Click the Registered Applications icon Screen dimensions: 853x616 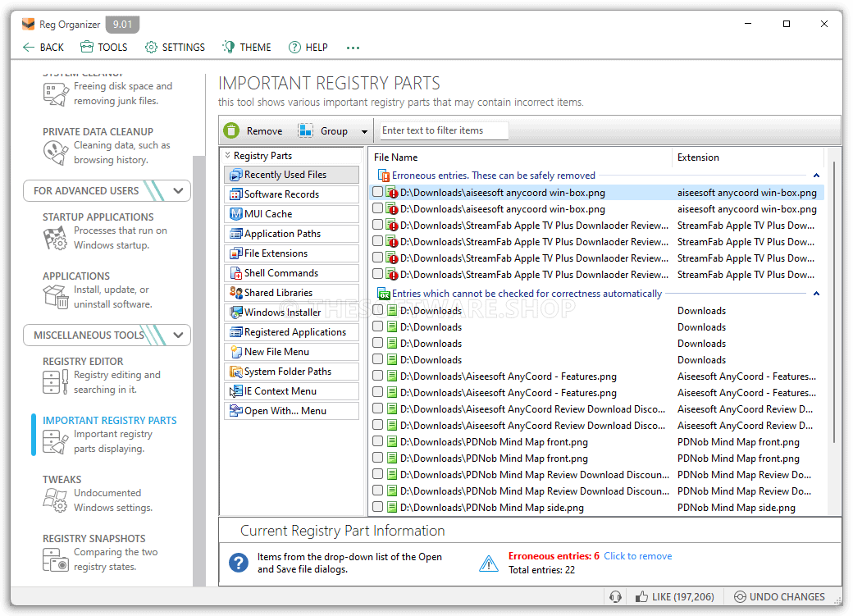click(235, 332)
